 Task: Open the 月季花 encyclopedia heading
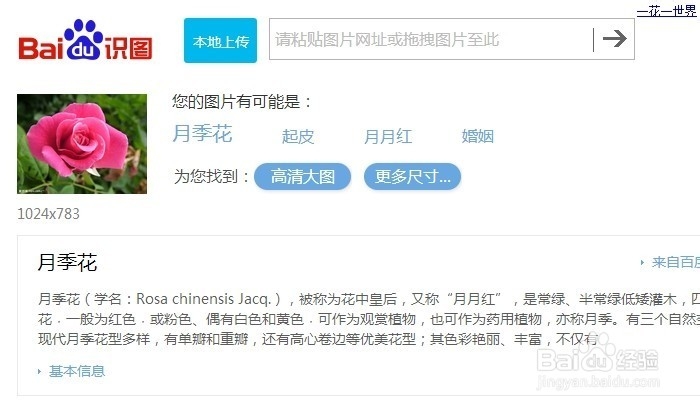[67, 262]
